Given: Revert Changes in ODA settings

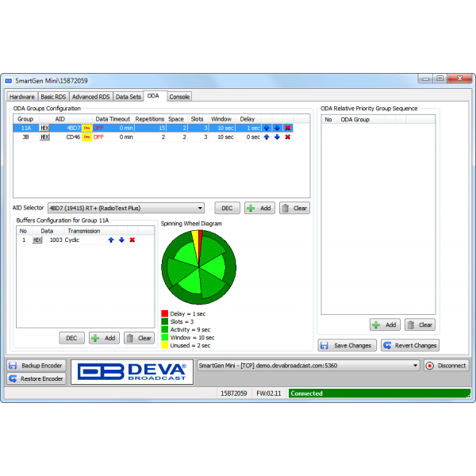Looking at the screenshot, I should pyautogui.click(x=410, y=345).
